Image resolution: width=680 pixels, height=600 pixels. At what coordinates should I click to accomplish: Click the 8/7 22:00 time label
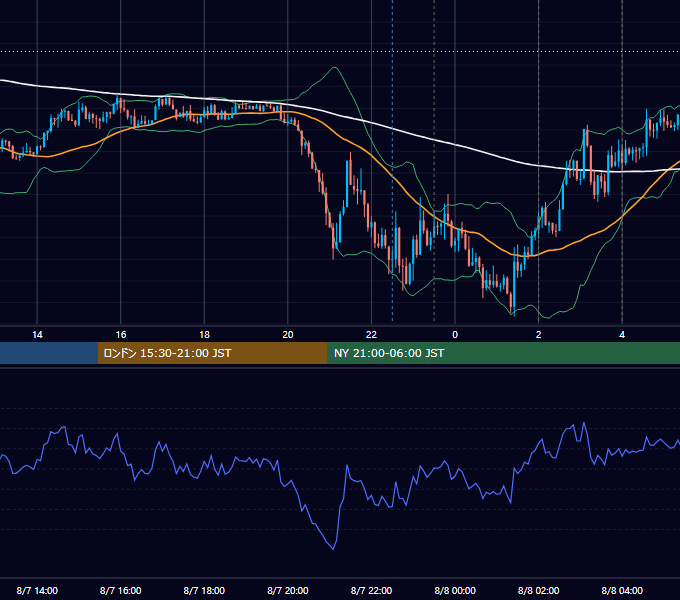371,590
